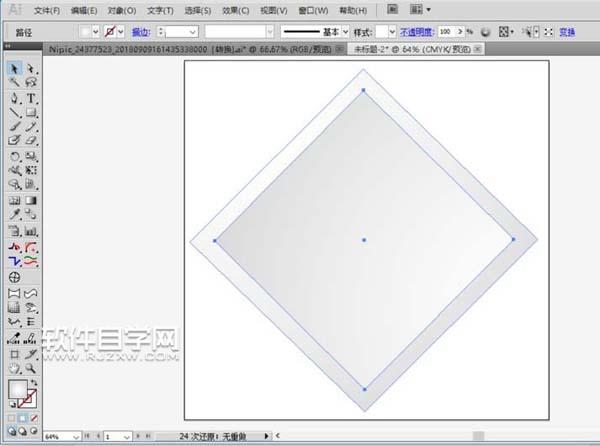Open the brush definition 基本 dropdown
600x446 pixels.
[346, 32]
